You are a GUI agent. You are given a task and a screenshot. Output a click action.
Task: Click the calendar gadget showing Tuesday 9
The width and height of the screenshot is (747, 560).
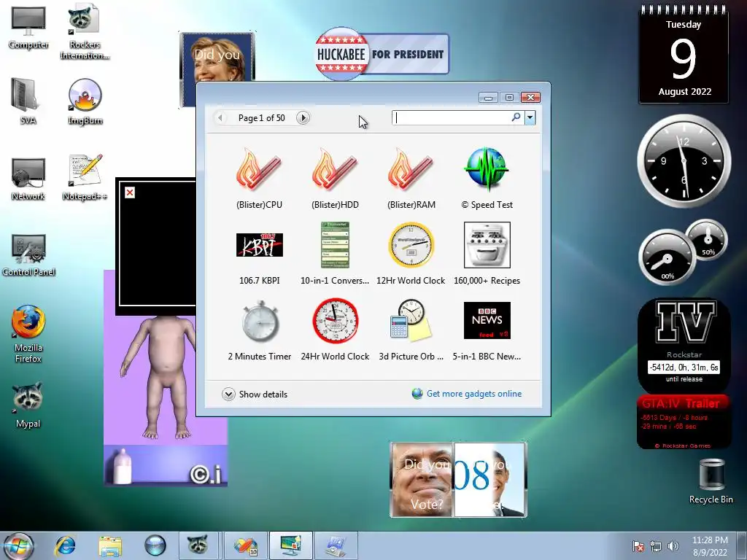(684, 54)
